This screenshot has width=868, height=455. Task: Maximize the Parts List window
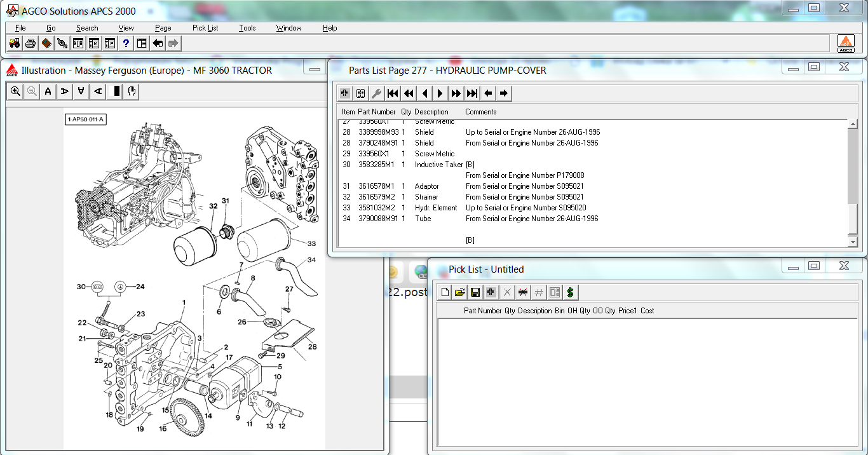pos(814,67)
